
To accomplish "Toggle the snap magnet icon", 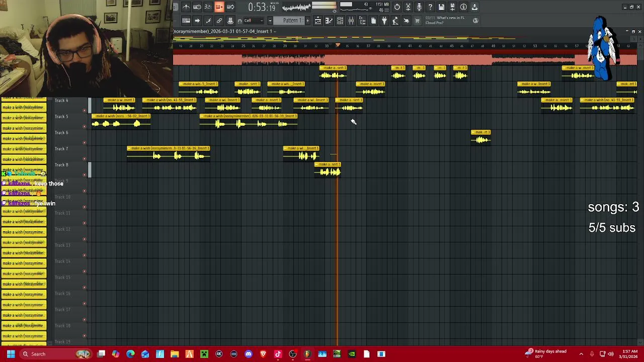I will 240,21.
